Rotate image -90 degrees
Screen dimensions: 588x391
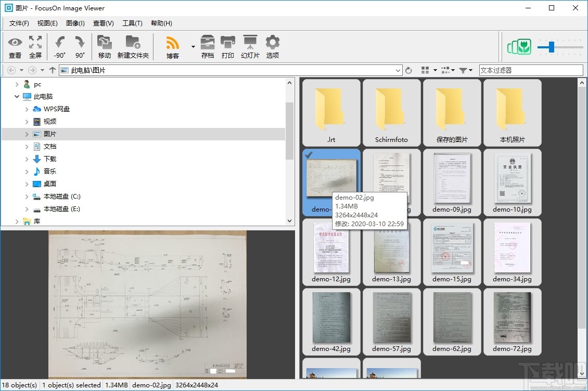coord(59,46)
